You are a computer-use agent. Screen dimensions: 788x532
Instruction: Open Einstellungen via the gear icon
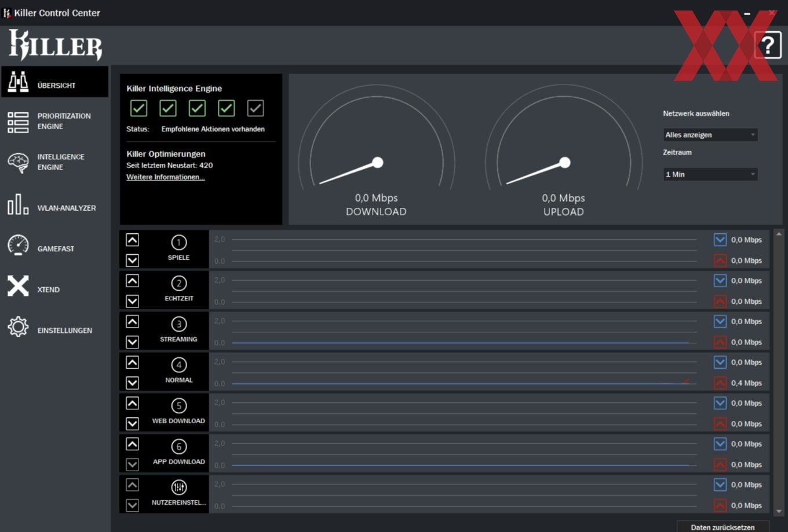click(x=18, y=327)
